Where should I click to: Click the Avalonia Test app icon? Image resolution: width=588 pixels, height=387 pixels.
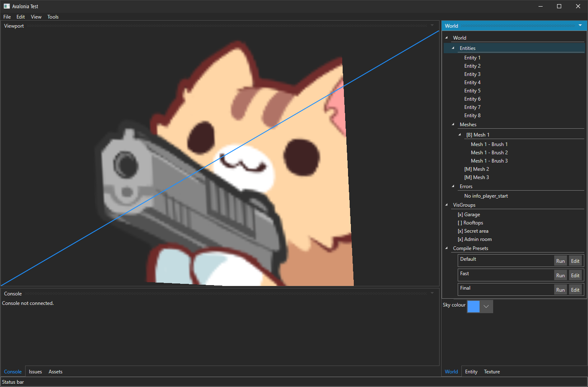[x=7, y=6]
